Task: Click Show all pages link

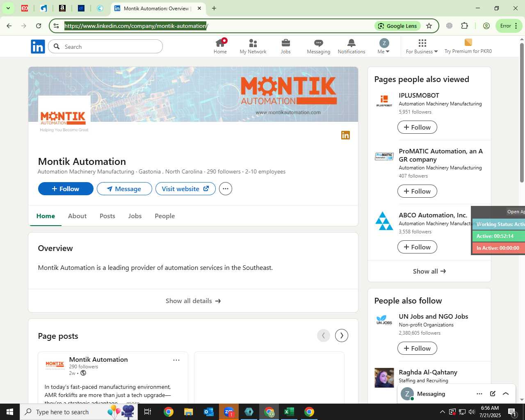Action: [x=429, y=271]
